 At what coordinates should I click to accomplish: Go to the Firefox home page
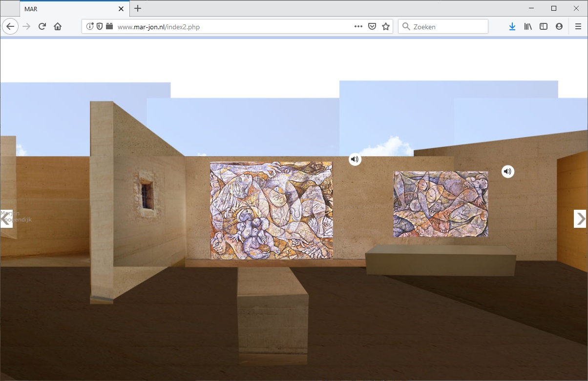58,27
